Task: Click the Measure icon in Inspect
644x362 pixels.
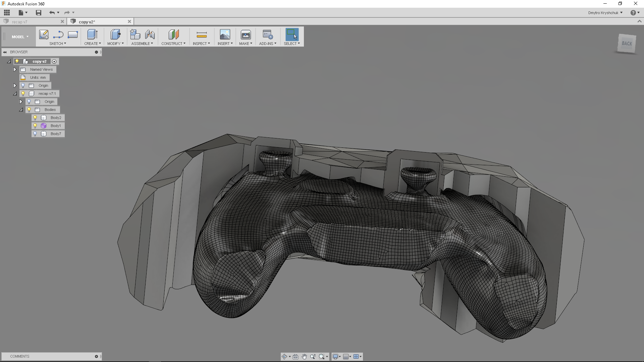Action: (202, 35)
